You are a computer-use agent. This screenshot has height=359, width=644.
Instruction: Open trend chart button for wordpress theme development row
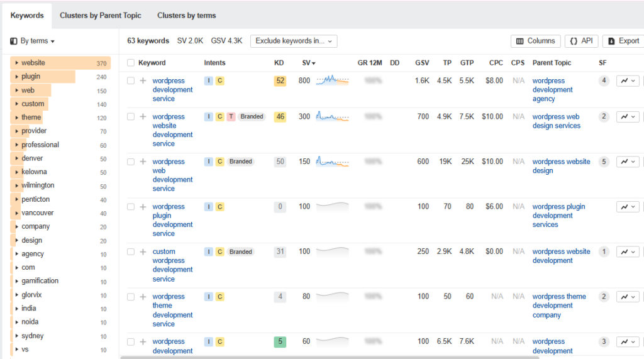(x=628, y=297)
